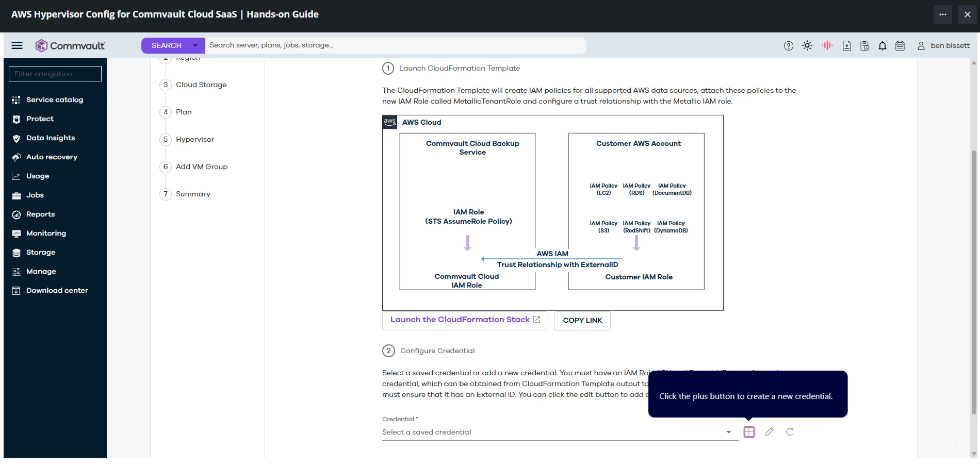This screenshot has width=980, height=466.
Task: Open Usage in the sidebar
Action: pos(38,176)
